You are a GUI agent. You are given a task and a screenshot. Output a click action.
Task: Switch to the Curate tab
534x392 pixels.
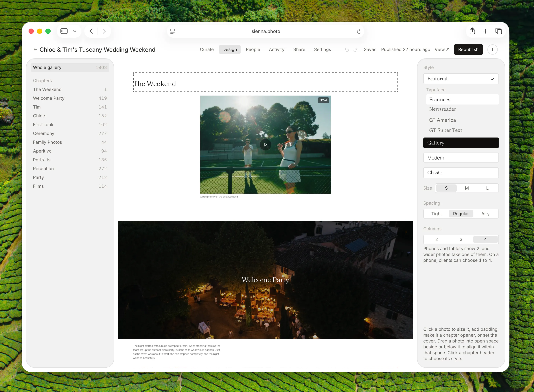(x=207, y=49)
